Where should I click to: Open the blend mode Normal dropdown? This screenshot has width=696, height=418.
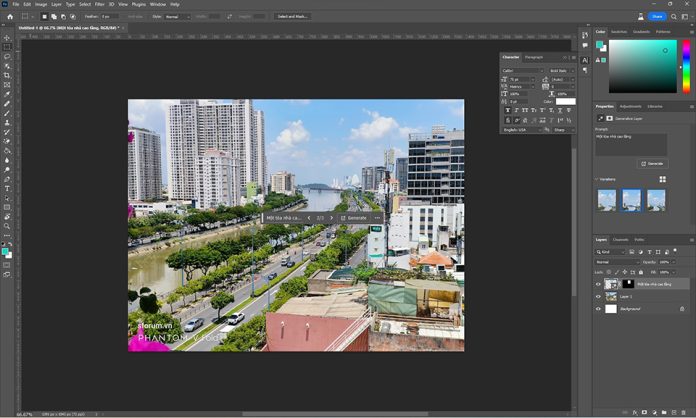(617, 261)
